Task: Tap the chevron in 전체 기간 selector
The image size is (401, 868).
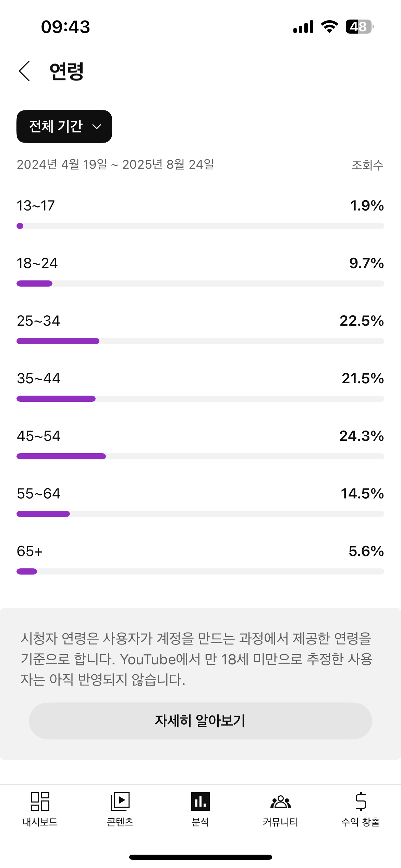Action: click(97, 127)
